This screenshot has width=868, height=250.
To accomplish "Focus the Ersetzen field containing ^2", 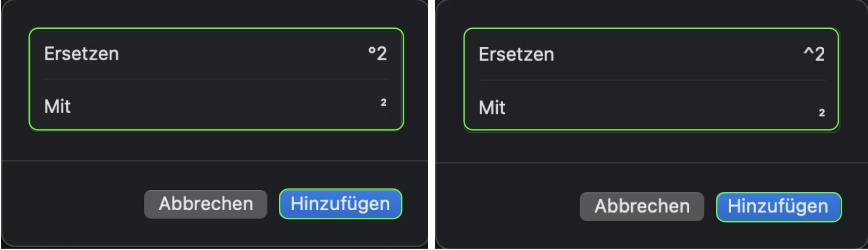I will [x=814, y=54].
